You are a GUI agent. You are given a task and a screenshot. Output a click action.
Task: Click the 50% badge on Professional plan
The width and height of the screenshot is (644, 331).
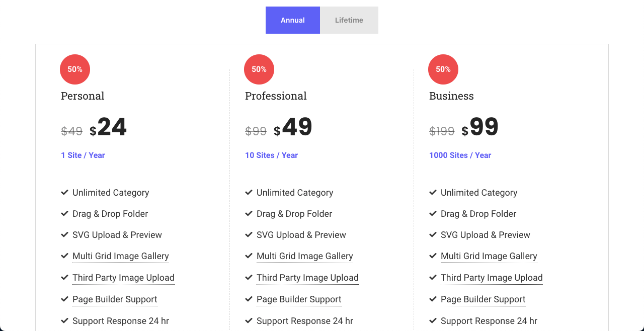click(x=259, y=69)
